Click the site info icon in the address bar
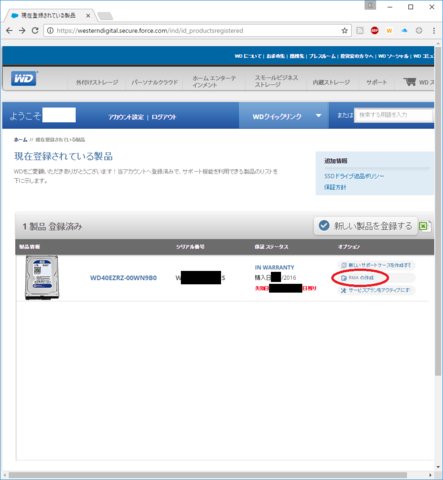This screenshot has width=443, height=480. [50, 31]
